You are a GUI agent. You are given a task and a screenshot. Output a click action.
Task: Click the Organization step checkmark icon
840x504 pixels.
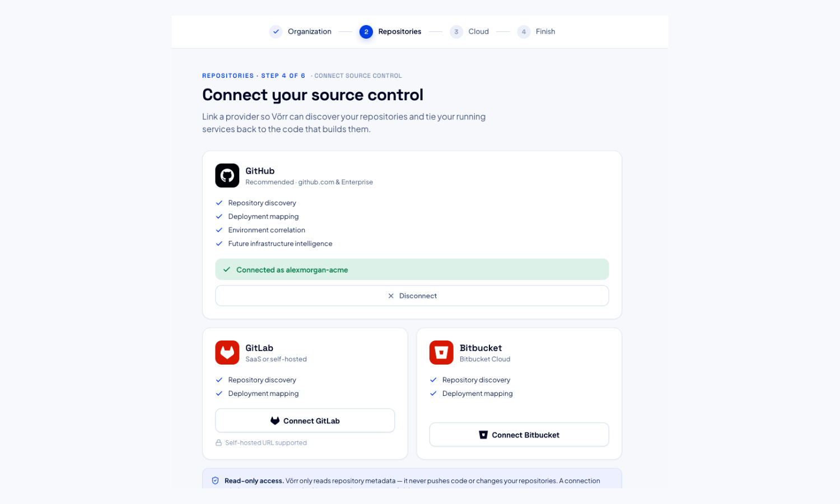coord(276,32)
